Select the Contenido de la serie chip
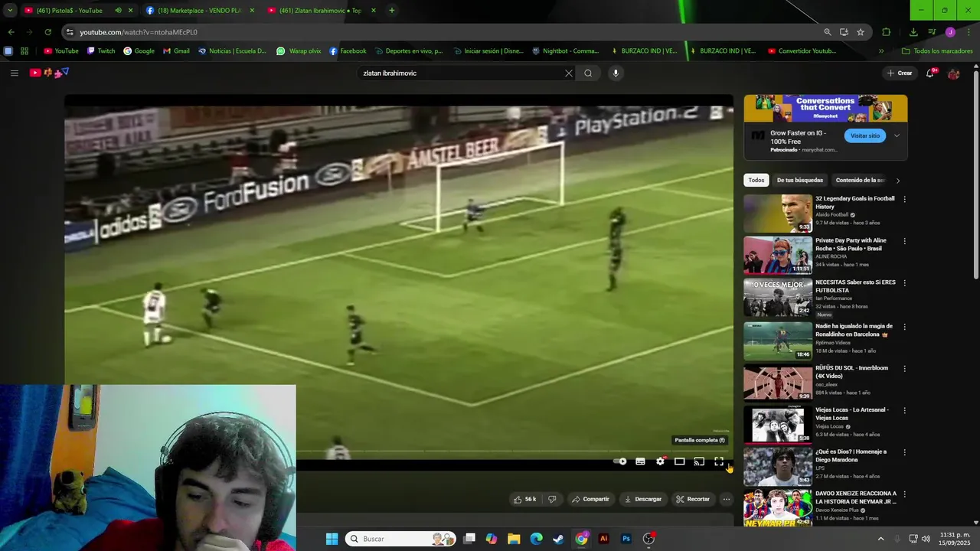The image size is (980, 551). tap(860, 180)
